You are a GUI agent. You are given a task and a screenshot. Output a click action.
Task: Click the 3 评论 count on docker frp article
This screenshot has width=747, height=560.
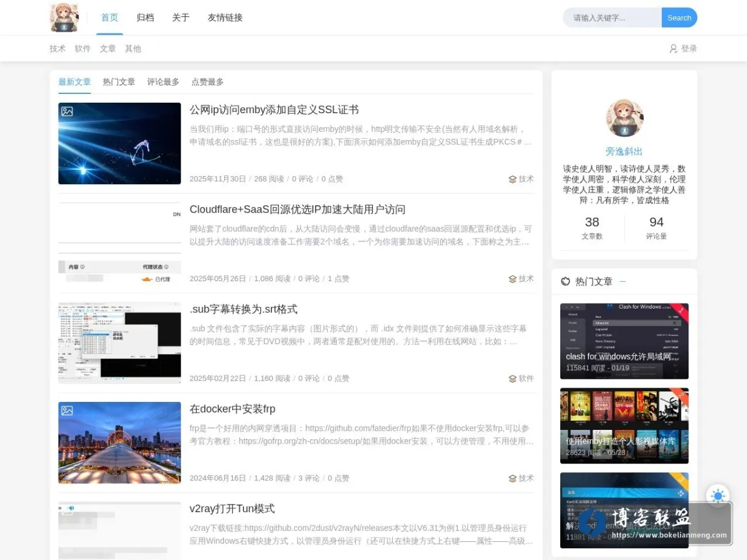tap(309, 478)
